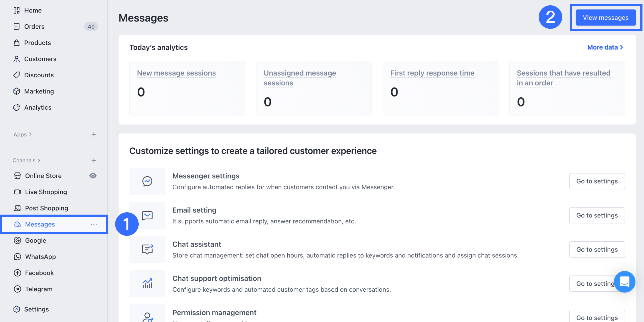
Task: Open Orders in sidebar
Action: 34,27
